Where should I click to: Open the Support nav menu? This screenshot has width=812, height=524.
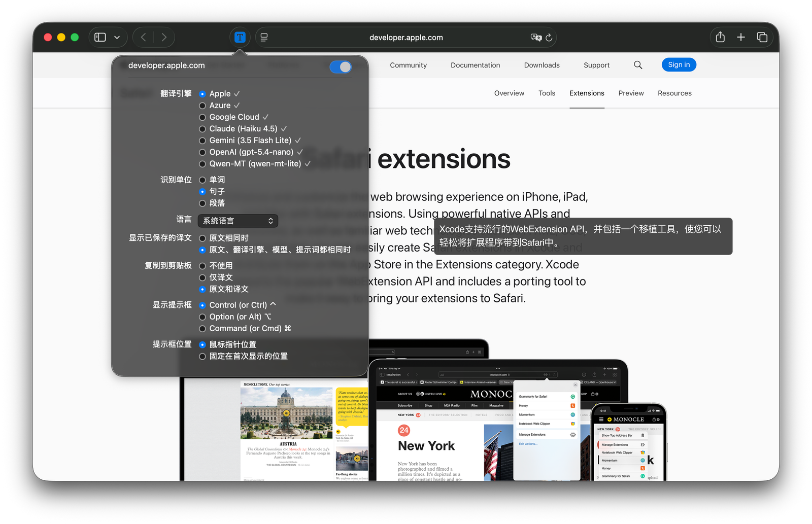click(x=597, y=65)
